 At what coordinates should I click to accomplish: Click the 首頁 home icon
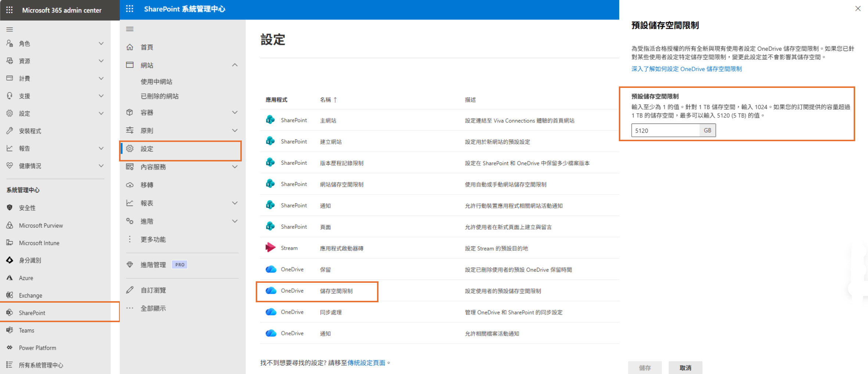coord(130,47)
